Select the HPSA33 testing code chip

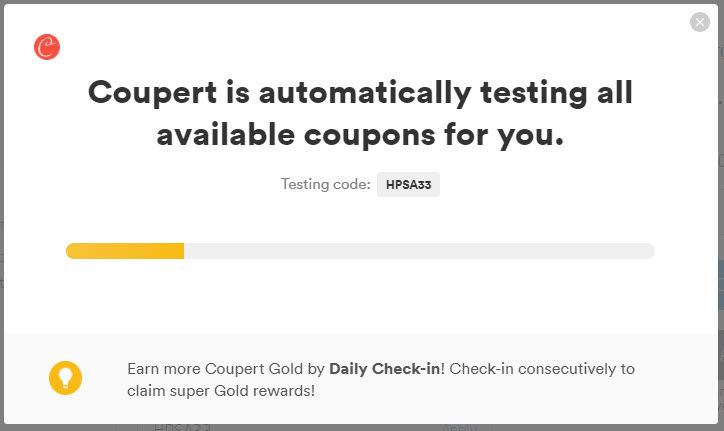(x=408, y=184)
